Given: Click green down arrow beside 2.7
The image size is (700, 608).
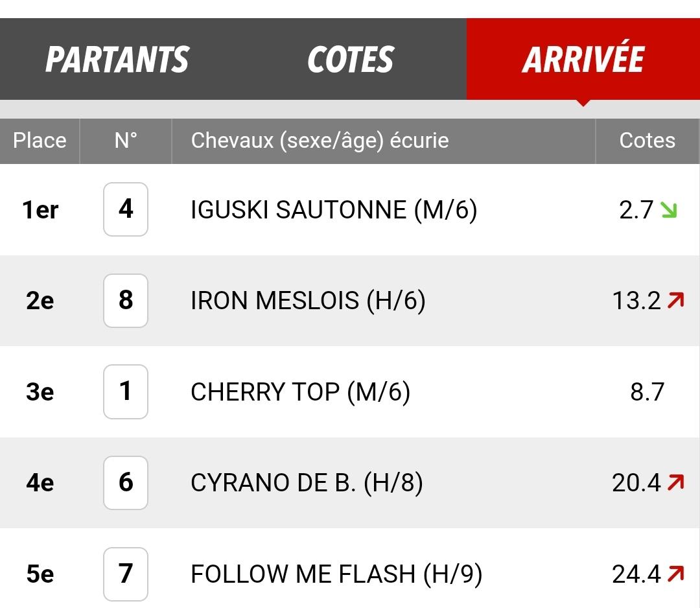Looking at the screenshot, I should pos(669,210).
